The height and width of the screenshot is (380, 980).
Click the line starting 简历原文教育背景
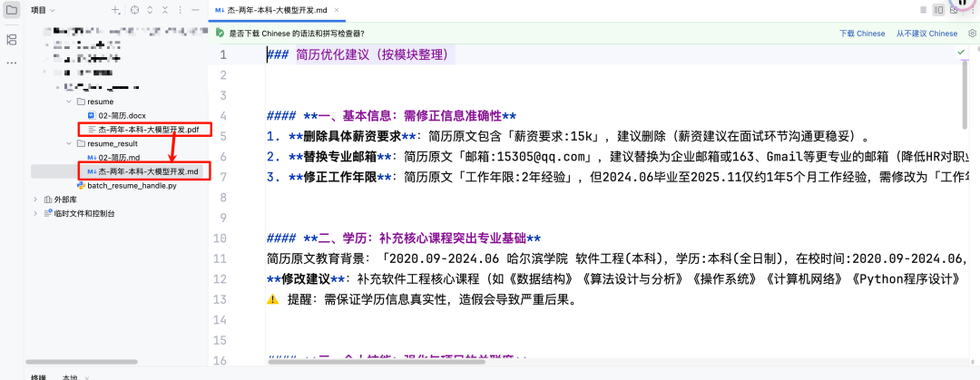point(616,258)
